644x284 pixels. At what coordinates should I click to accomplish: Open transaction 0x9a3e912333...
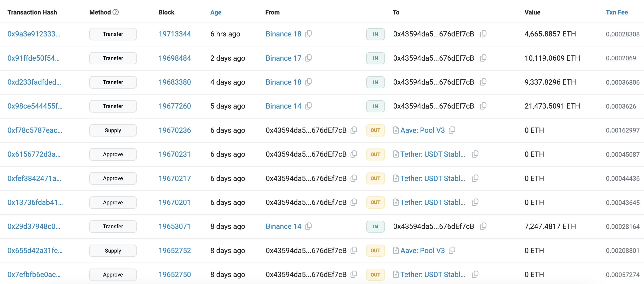click(34, 34)
